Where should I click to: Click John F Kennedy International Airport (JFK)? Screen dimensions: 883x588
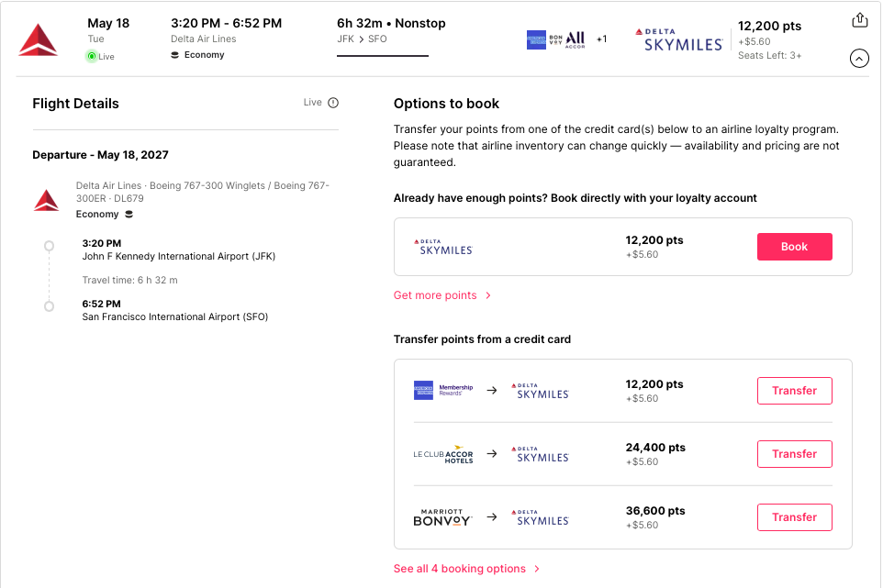click(x=178, y=256)
